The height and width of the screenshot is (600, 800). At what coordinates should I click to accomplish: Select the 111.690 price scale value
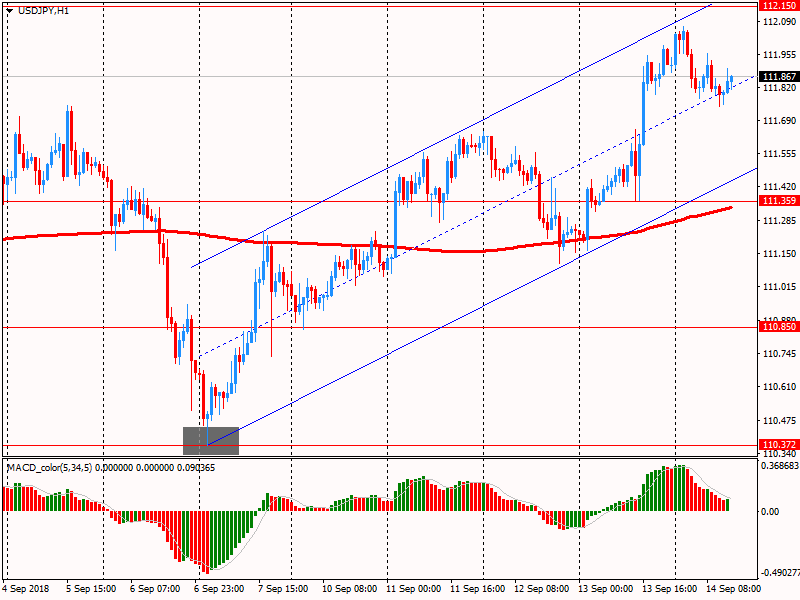click(x=779, y=121)
